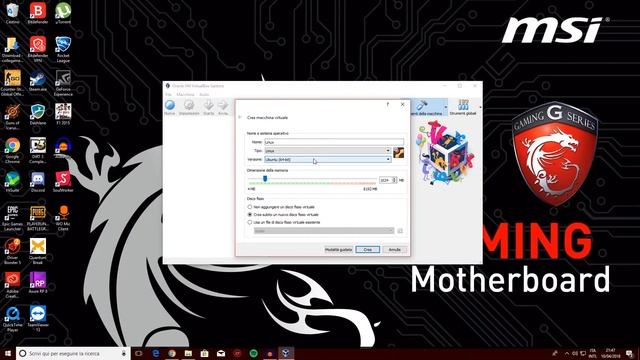Open the Rocket League desktop icon
The image size is (640, 360).
pyautogui.click(x=63, y=49)
